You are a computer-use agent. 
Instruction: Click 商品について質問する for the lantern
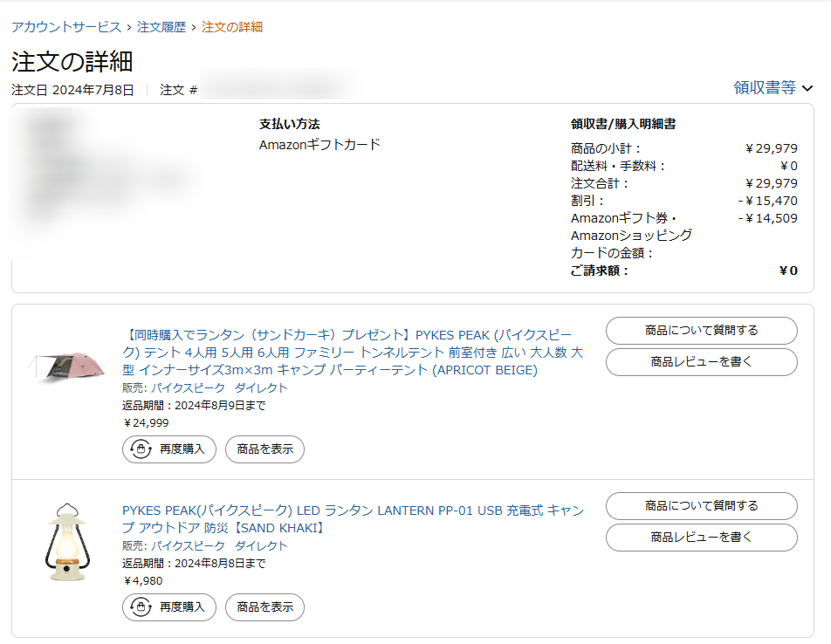click(x=701, y=506)
